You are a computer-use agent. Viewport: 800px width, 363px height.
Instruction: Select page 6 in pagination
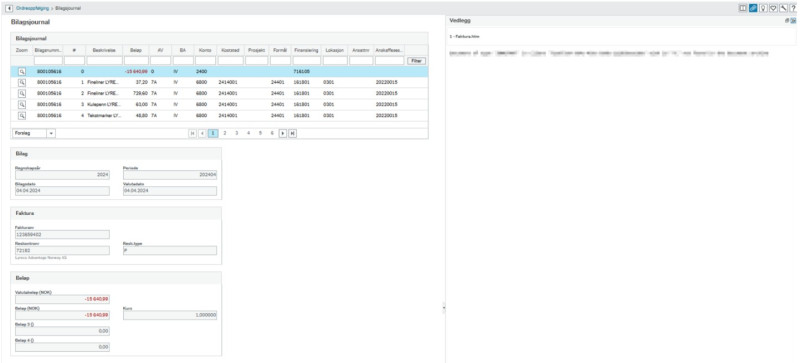[x=272, y=133]
